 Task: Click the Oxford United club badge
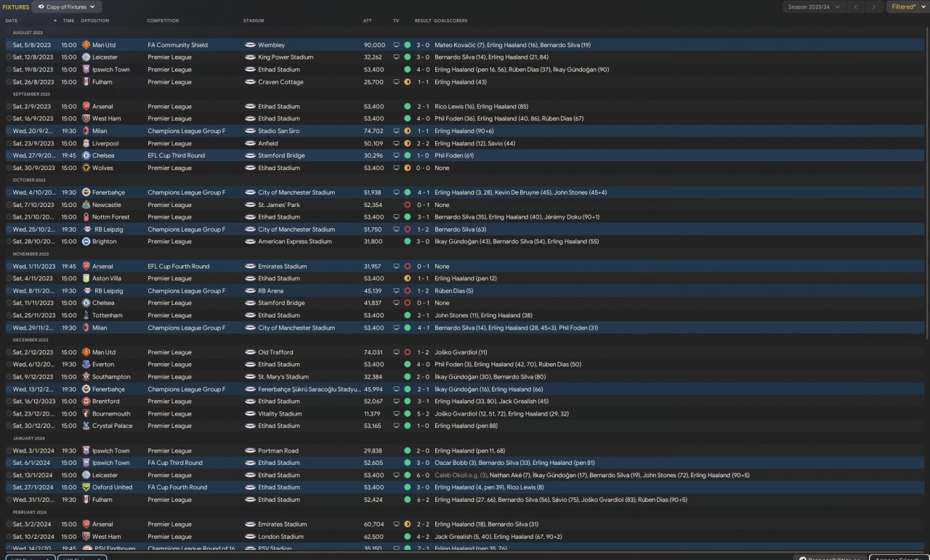pyautogui.click(x=86, y=487)
